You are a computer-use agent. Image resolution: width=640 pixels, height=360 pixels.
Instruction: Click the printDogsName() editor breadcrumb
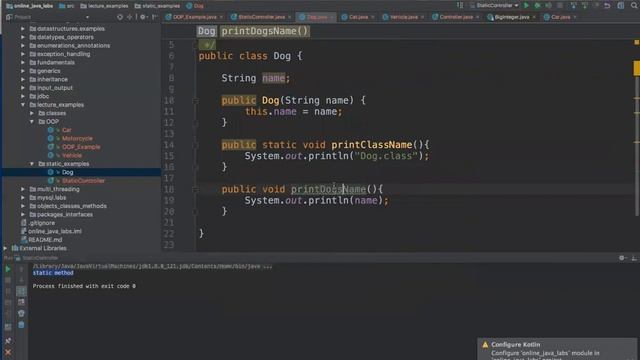click(x=264, y=31)
